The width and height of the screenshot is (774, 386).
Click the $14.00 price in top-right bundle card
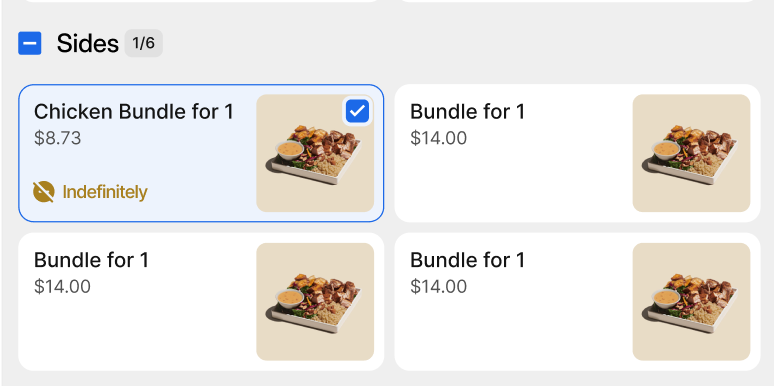[x=438, y=138]
